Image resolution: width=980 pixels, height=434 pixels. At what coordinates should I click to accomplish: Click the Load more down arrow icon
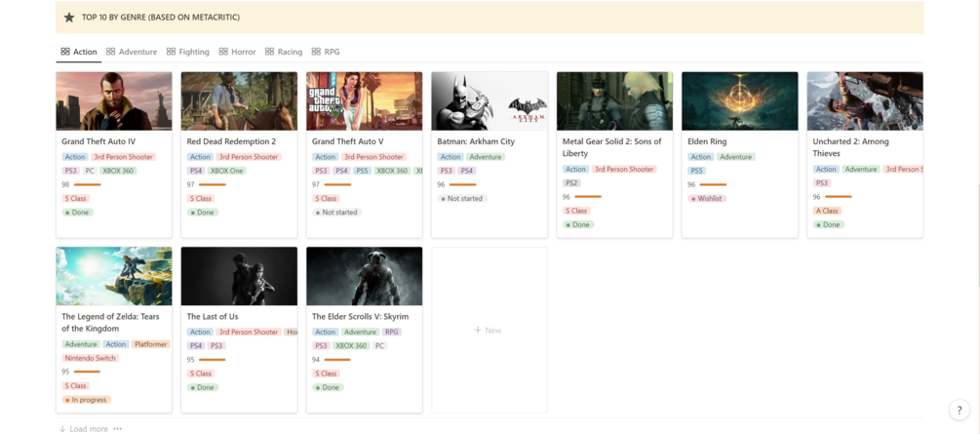click(x=62, y=429)
